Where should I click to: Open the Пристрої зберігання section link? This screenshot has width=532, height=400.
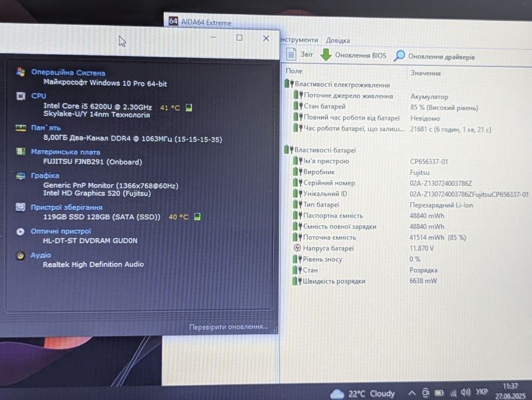[x=66, y=207]
